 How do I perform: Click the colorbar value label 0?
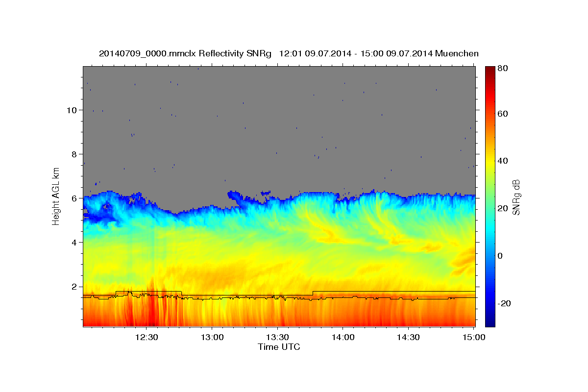pos(501,256)
